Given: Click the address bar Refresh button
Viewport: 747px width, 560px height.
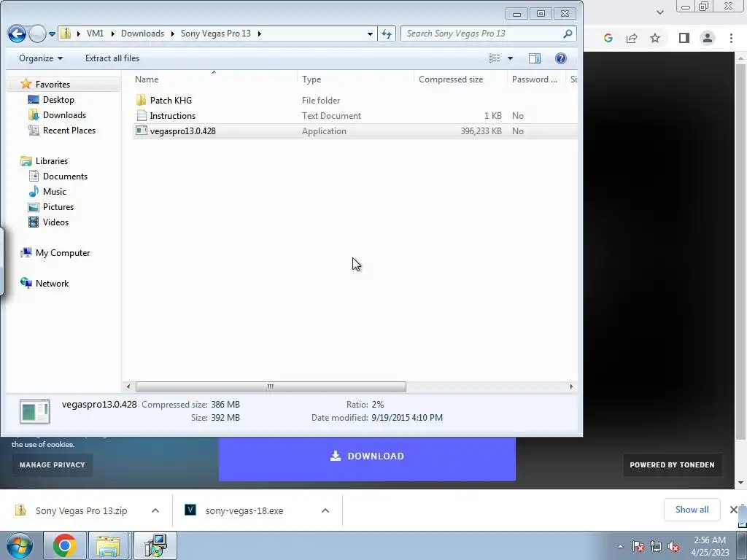Looking at the screenshot, I should (387, 34).
